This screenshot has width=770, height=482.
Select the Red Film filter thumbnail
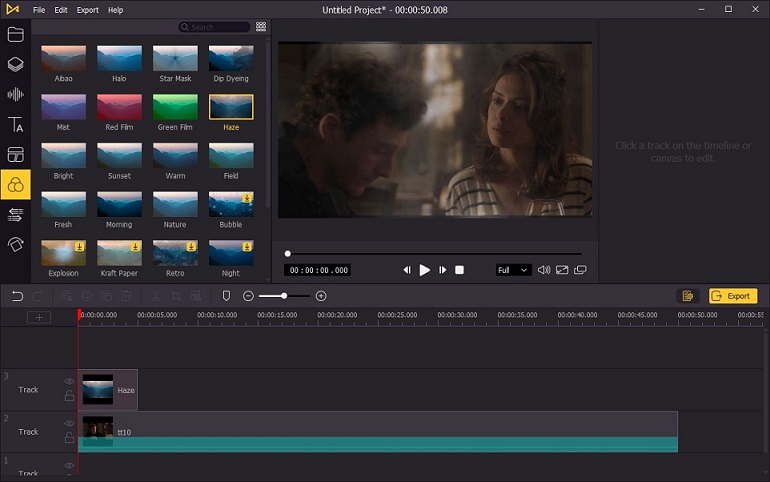[119, 107]
